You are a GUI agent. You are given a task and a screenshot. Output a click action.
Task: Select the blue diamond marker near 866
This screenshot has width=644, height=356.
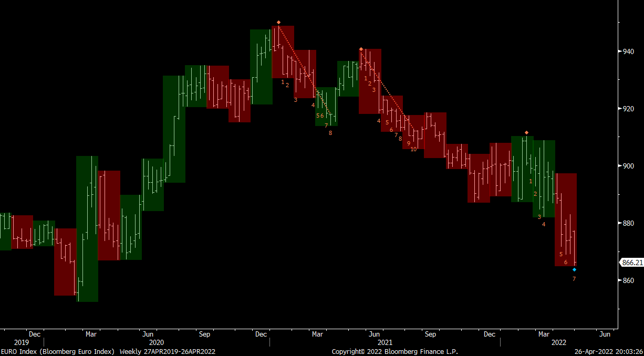[x=574, y=270]
